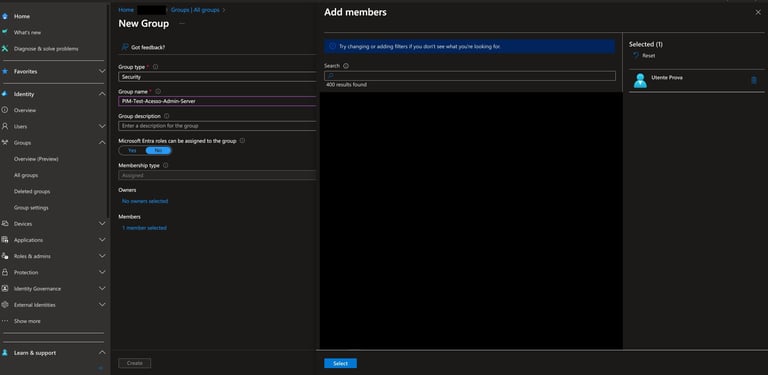Open All groups in sidebar

[26, 175]
